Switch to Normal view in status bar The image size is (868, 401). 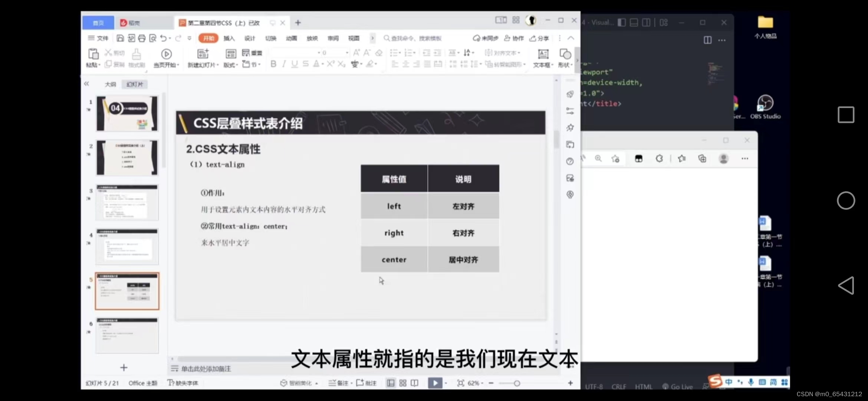click(x=391, y=383)
